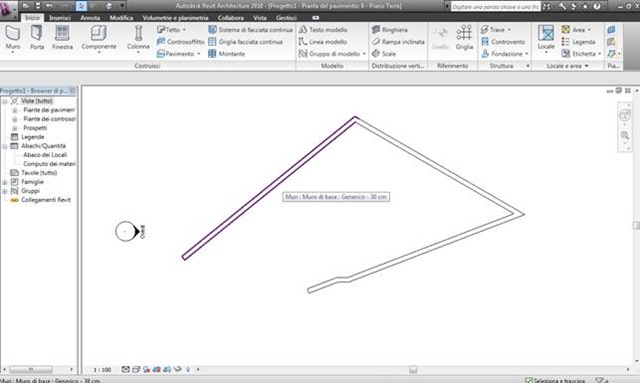The height and width of the screenshot is (383, 640).
Task: Select Rampa inclinata tool
Action: [398, 42]
